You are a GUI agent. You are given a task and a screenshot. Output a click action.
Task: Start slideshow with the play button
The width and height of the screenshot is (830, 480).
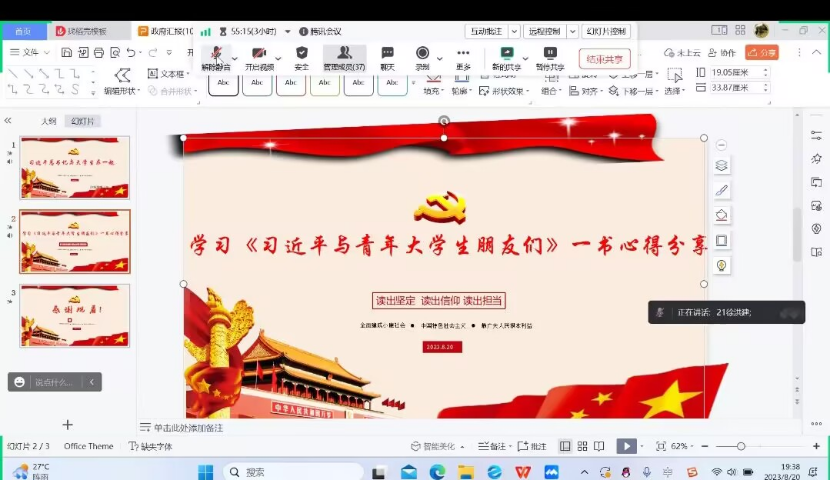pyautogui.click(x=626, y=446)
